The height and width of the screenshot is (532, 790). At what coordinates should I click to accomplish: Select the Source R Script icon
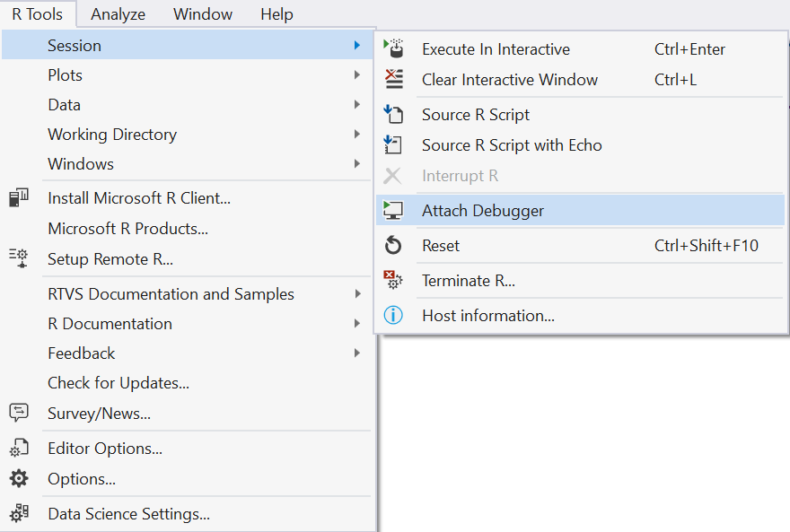tap(393, 114)
